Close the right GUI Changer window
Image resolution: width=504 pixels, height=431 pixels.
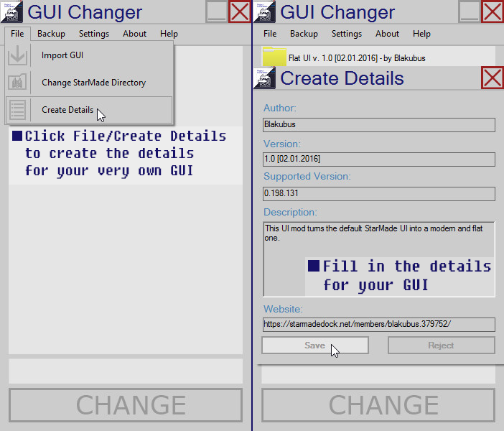pos(493,11)
